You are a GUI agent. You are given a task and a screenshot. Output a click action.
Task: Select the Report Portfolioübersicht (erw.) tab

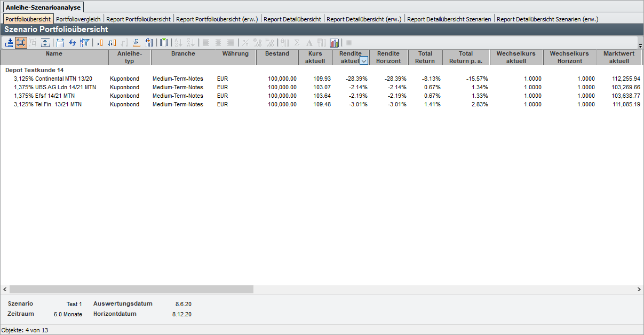[x=217, y=19]
